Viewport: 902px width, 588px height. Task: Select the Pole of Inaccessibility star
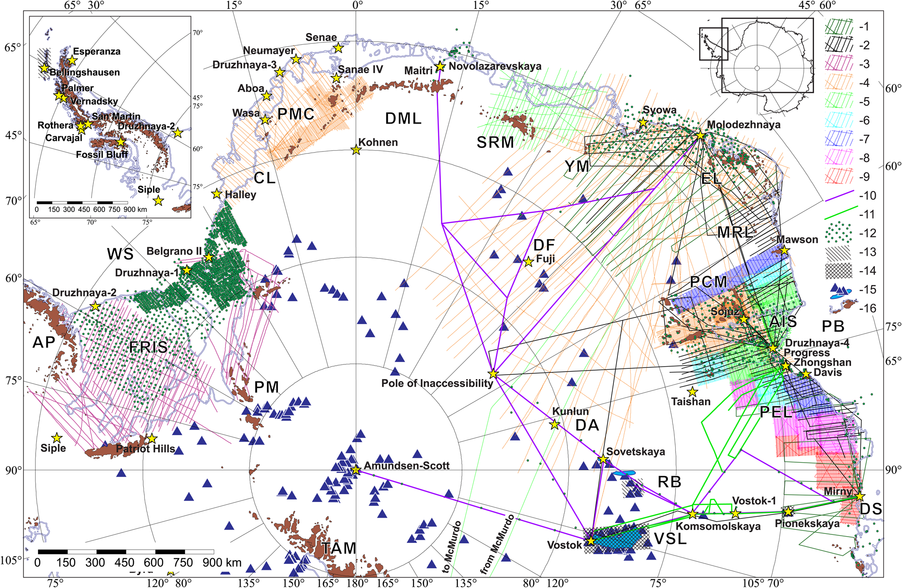click(x=493, y=374)
